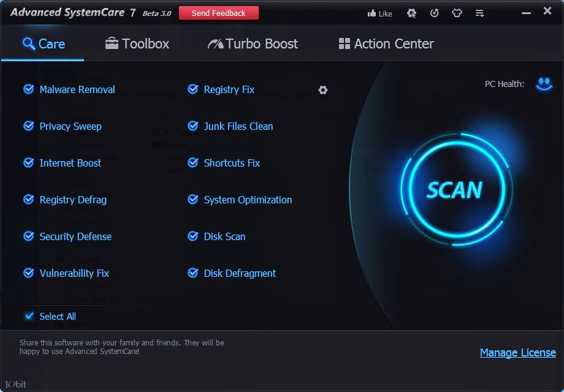
Task: Switch to the Care tab
Action: click(x=43, y=44)
